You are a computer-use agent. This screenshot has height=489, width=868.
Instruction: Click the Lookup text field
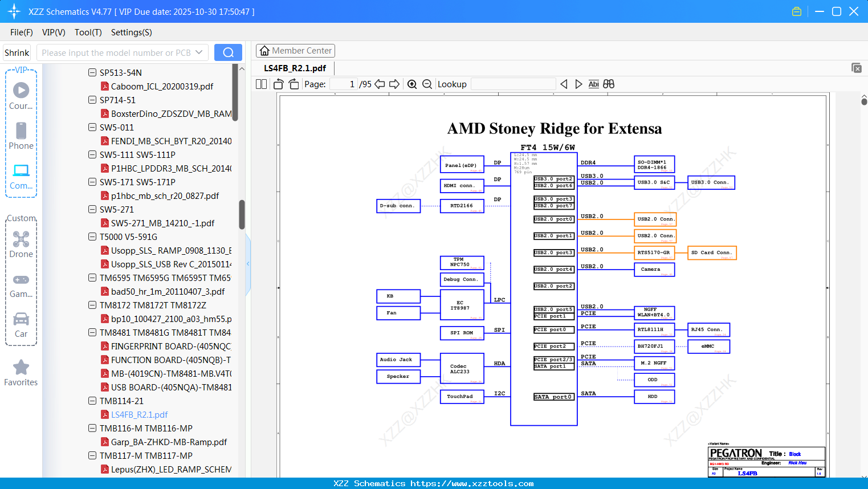(513, 84)
